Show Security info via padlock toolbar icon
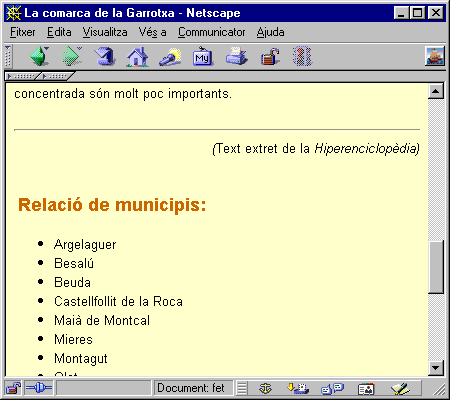Image resolution: width=450 pixels, height=400 pixels. [x=270, y=56]
